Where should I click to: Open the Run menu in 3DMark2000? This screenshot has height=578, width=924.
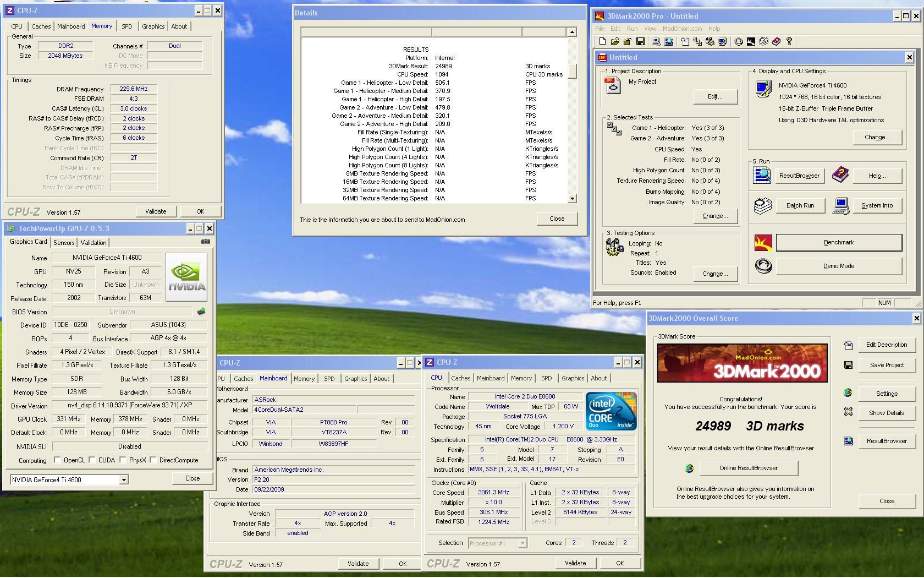632,29
